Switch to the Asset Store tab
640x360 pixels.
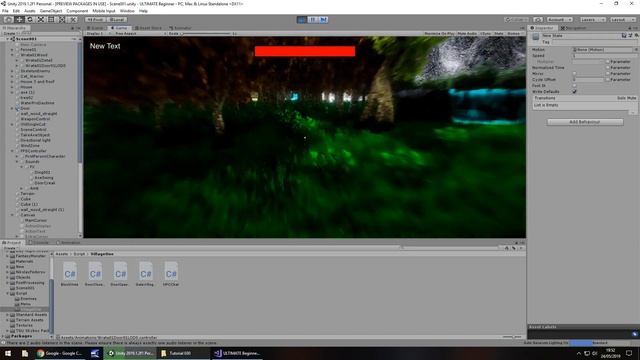pos(149,28)
